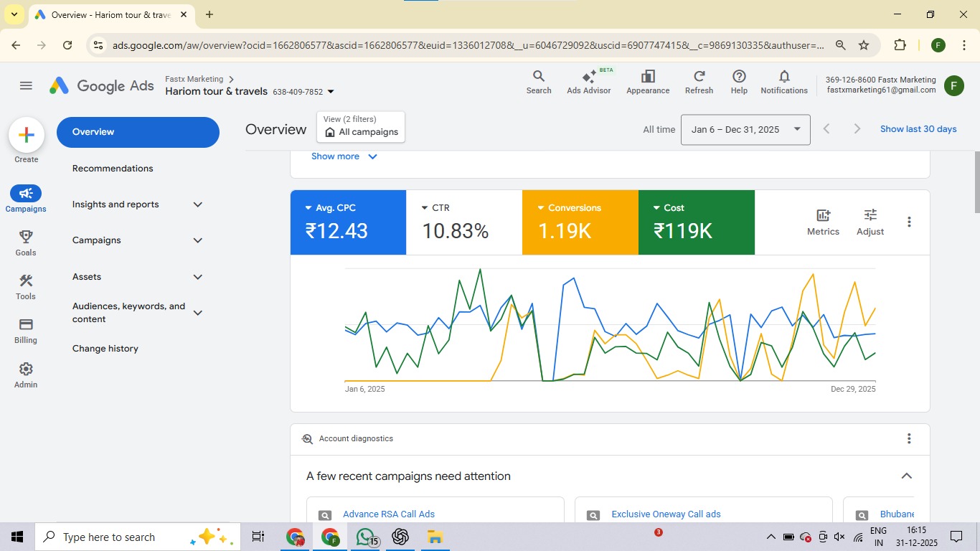Open Billing in left sidebar
The image size is (980, 551).
tap(26, 325)
